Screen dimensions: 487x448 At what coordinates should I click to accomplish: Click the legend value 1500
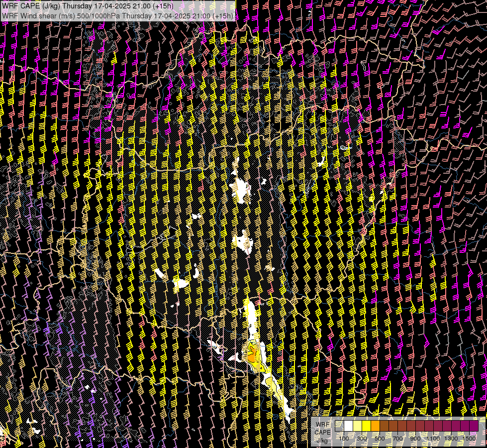tap(469, 439)
